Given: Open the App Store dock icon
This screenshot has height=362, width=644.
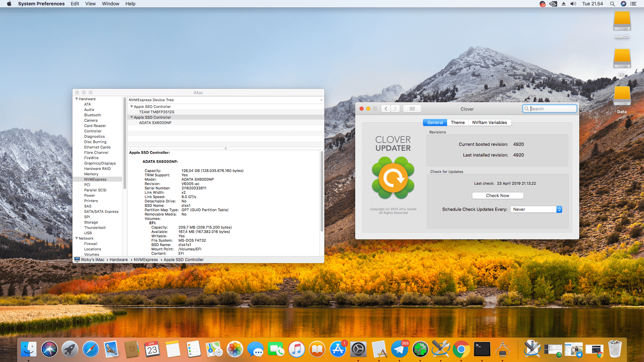Looking at the screenshot, I should [x=338, y=350].
